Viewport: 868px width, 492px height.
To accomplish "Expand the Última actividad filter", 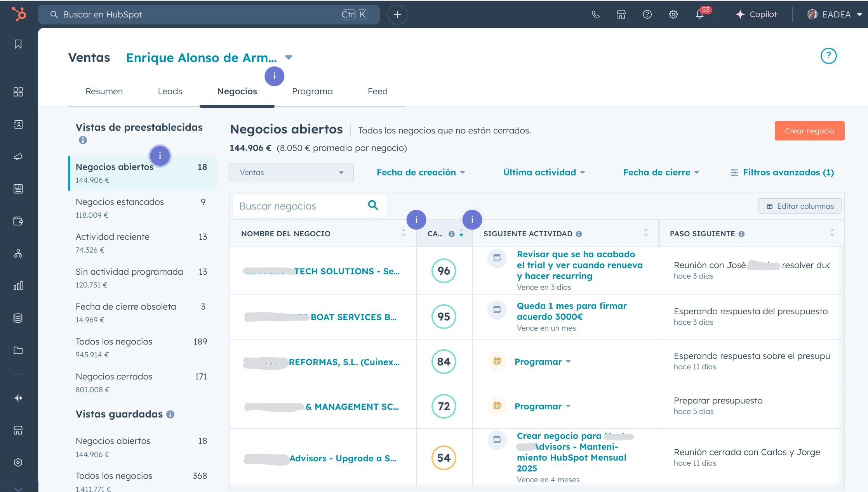I will point(544,173).
